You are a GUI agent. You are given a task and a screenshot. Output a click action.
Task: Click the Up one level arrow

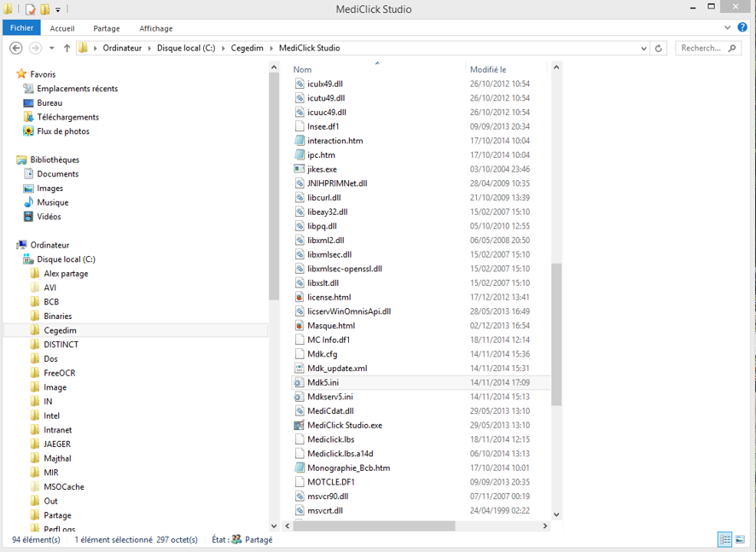tap(67, 49)
